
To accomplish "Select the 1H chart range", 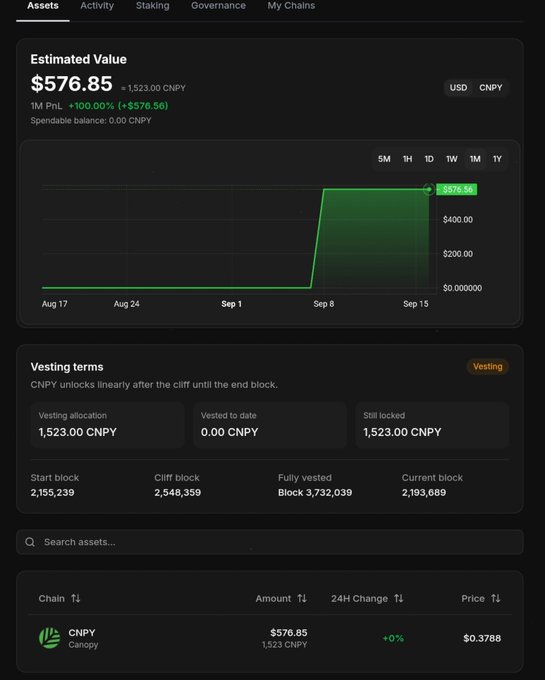I will click(407, 159).
